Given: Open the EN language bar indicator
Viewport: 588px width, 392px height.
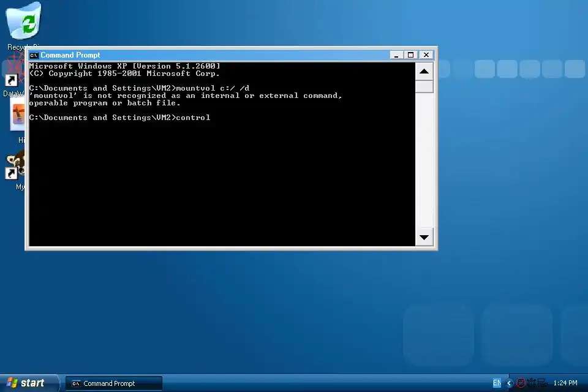Looking at the screenshot, I should [497, 383].
